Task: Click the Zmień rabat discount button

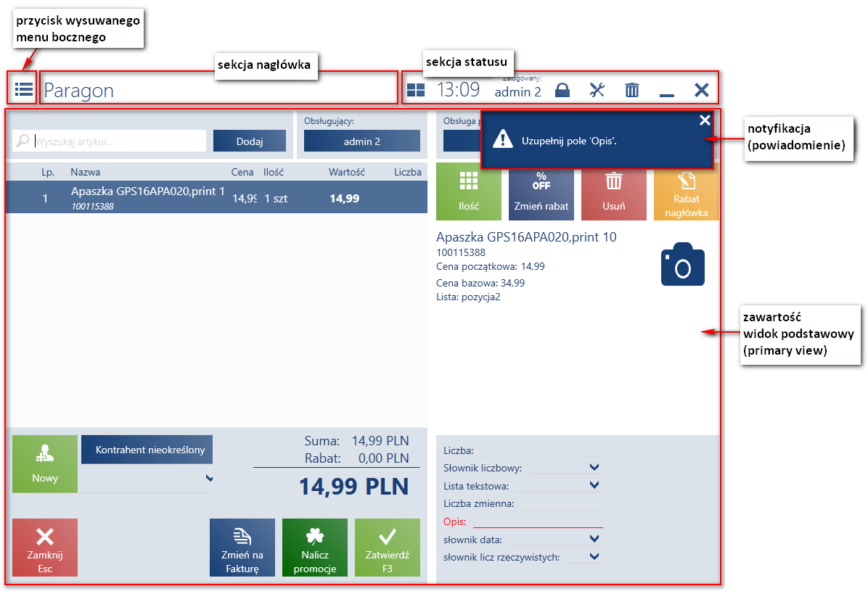Action: pyautogui.click(x=541, y=192)
